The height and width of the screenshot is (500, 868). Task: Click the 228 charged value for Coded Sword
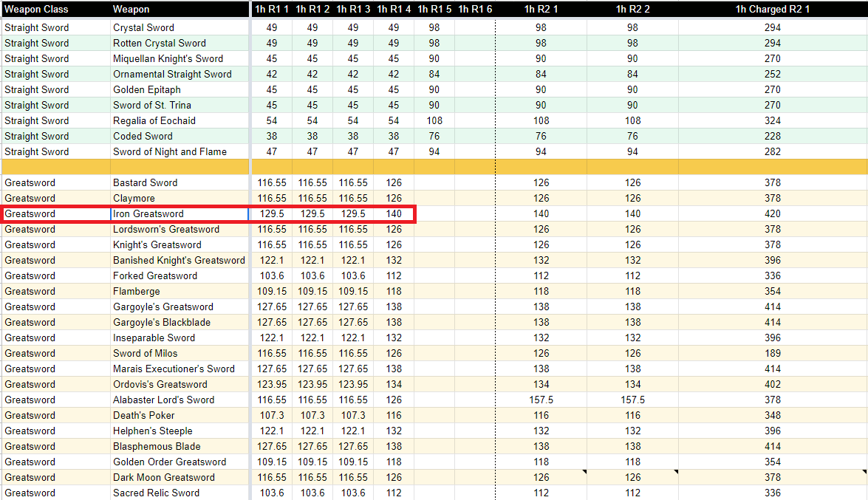click(772, 136)
